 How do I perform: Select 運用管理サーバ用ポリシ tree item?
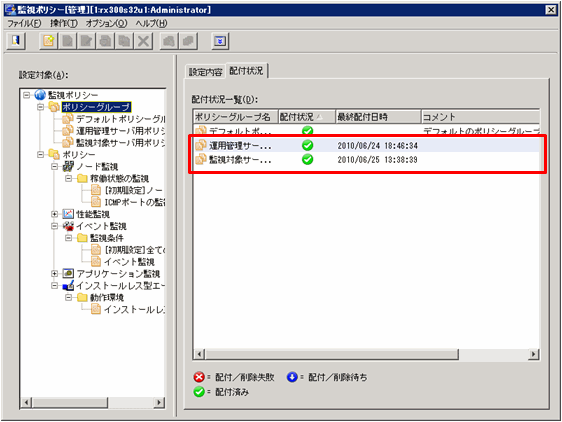120,131
